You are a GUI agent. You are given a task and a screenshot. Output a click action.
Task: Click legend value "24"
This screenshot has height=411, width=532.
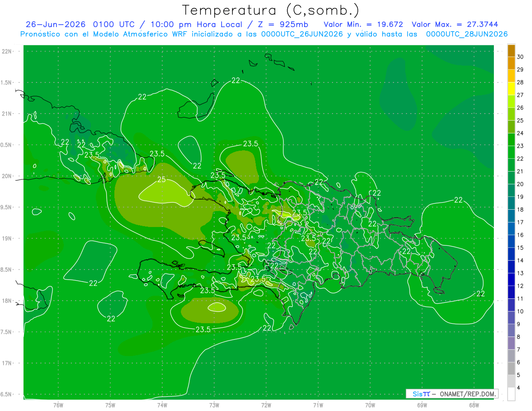coord(520,133)
